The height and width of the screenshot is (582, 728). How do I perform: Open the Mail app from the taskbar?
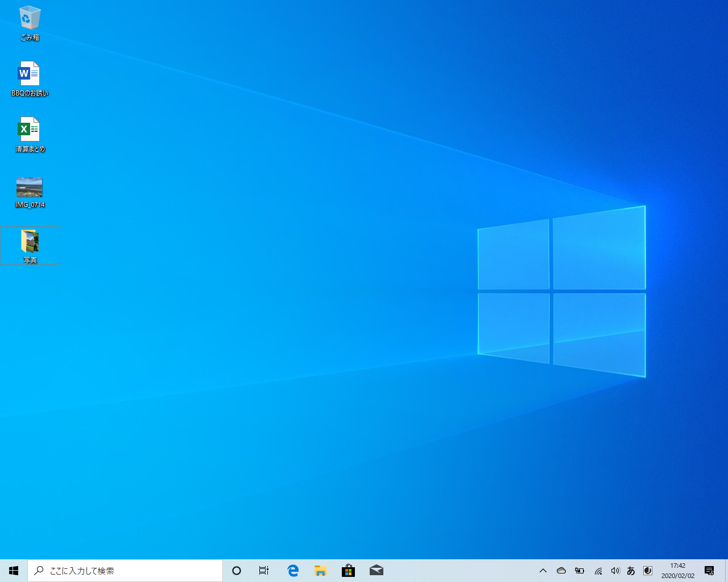pyautogui.click(x=376, y=571)
